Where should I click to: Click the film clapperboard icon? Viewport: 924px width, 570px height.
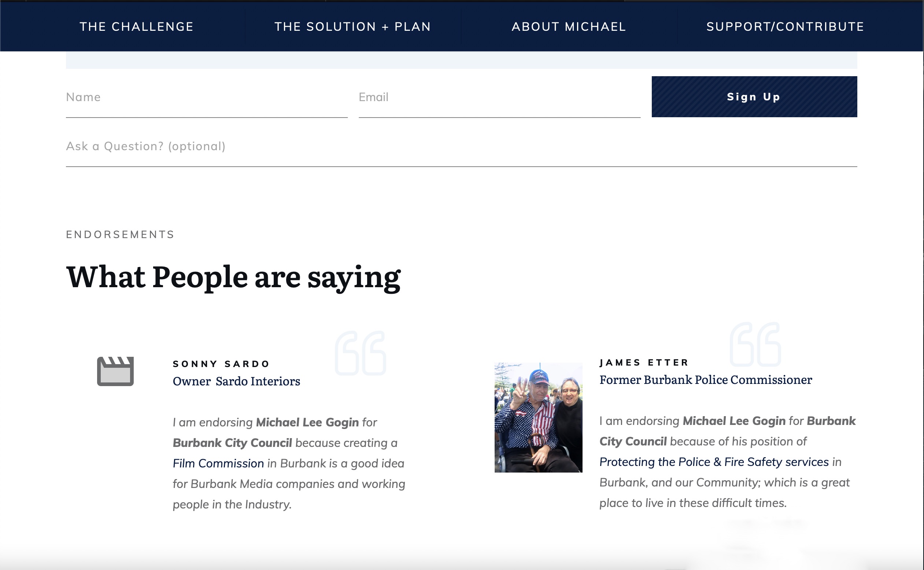(115, 371)
